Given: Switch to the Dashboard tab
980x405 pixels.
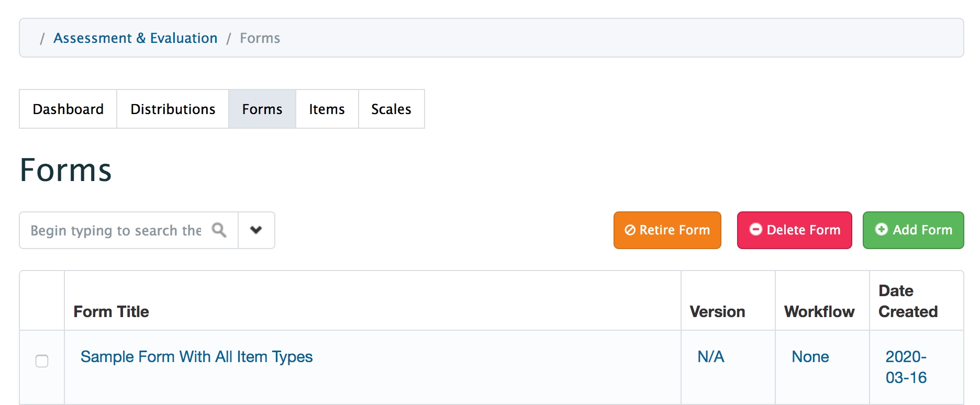Looking at the screenshot, I should 68,109.
